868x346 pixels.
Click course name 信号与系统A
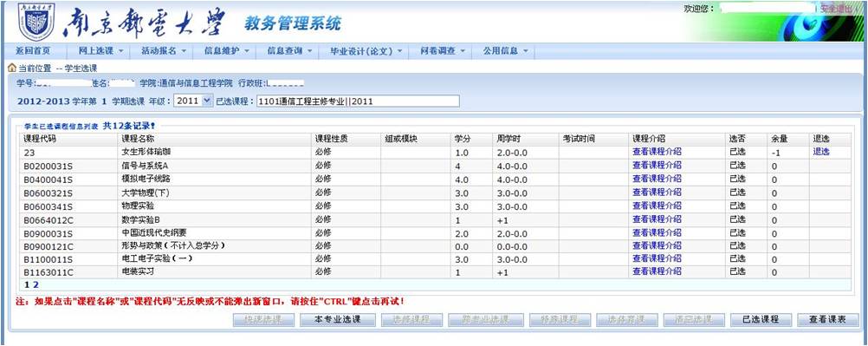[144, 165]
